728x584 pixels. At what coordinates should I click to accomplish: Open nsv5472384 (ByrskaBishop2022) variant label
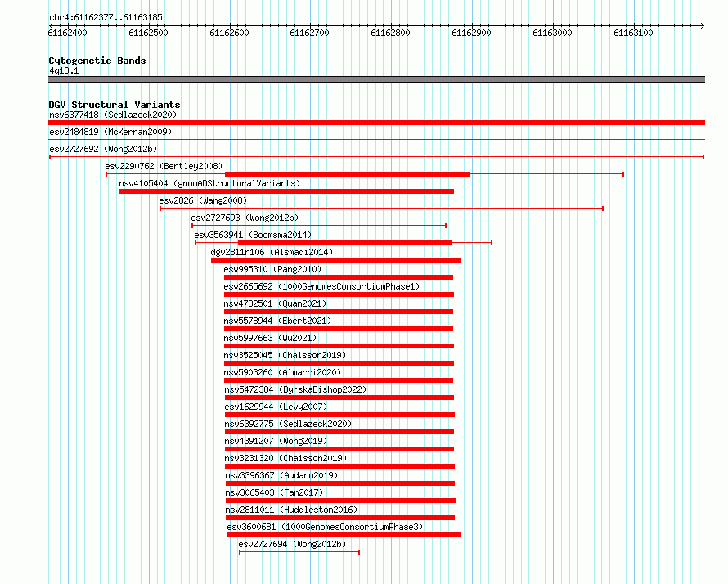(x=295, y=389)
